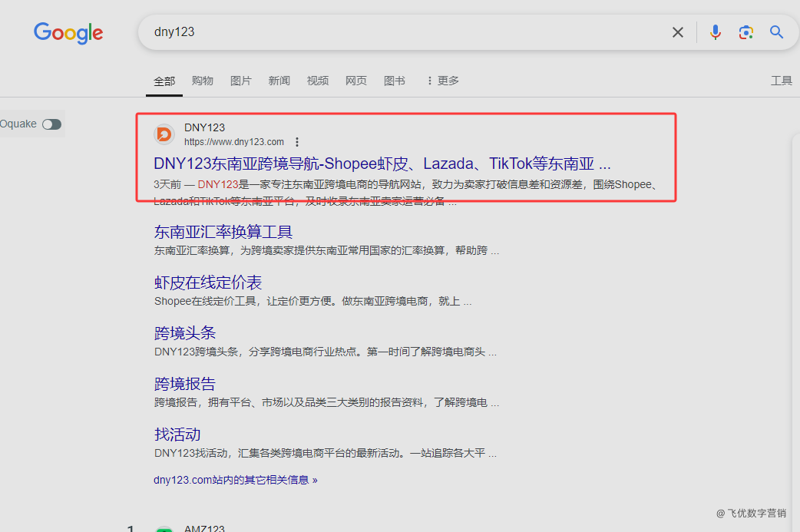Expand the 更多 more filters menu
Screen dimensions: 800x532
(x=443, y=81)
